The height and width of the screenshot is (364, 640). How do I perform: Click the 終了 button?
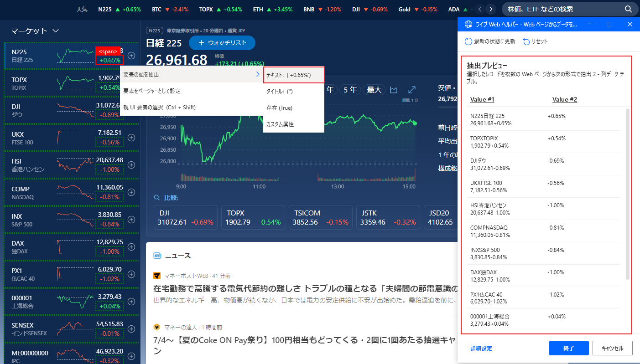[x=569, y=348]
